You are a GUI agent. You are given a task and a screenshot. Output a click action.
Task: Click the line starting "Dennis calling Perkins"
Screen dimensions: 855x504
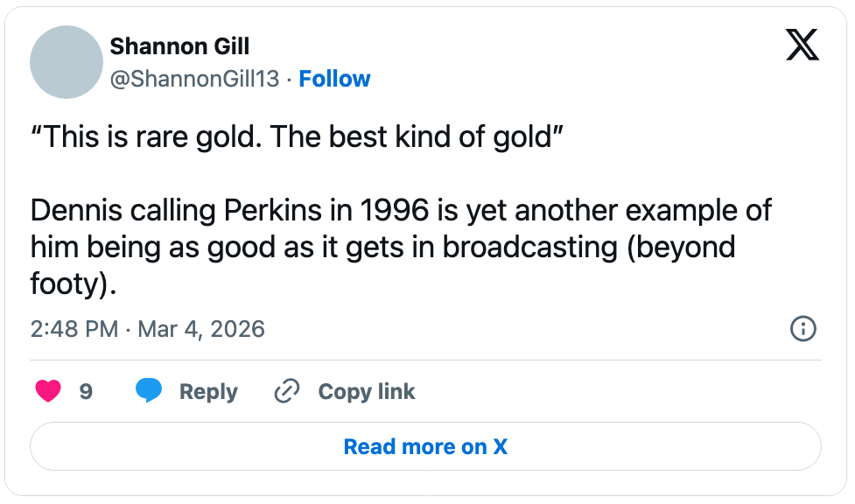click(x=401, y=211)
